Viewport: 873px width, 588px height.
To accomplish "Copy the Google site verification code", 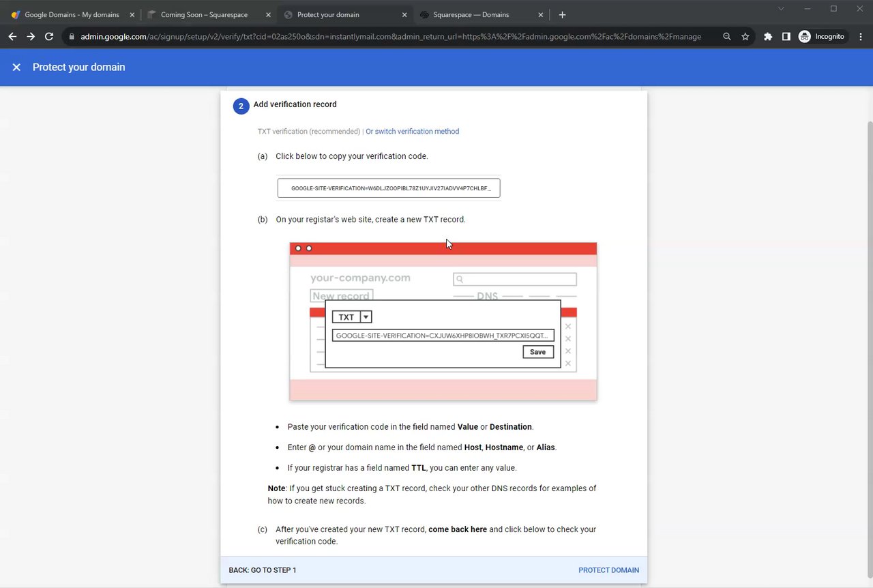I will pyautogui.click(x=389, y=188).
